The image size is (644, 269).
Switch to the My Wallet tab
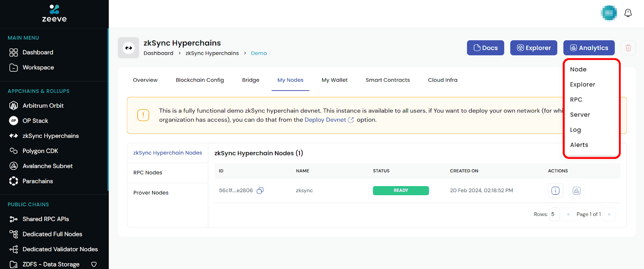[x=334, y=80]
